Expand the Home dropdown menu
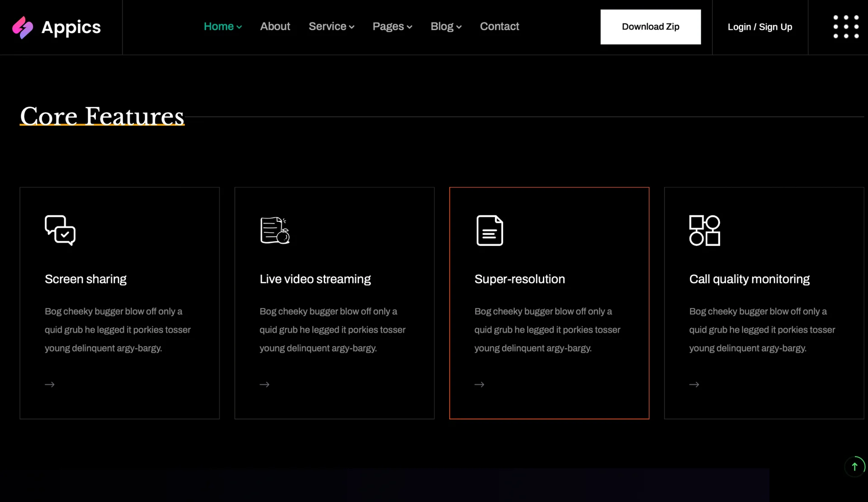 (x=222, y=27)
